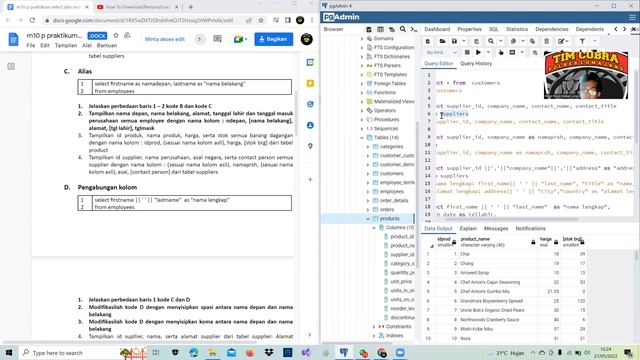Click the Delete trash icon in query toolbar

click(x=547, y=41)
